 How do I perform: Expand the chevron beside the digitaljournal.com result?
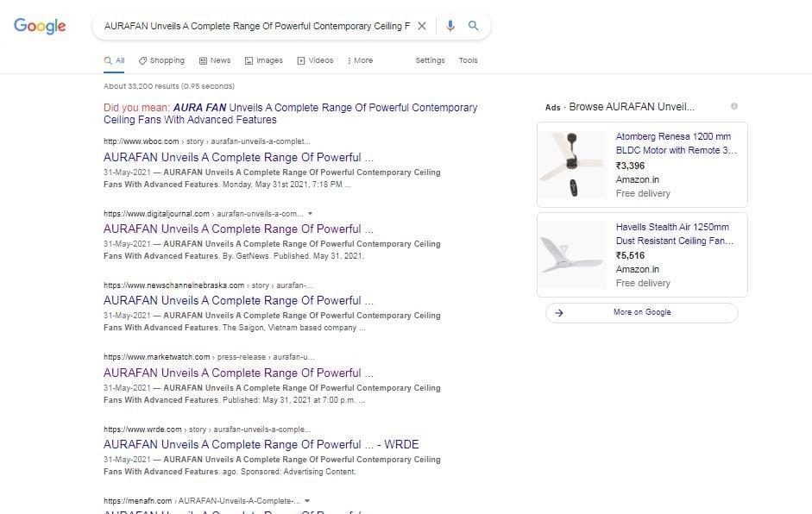point(311,213)
